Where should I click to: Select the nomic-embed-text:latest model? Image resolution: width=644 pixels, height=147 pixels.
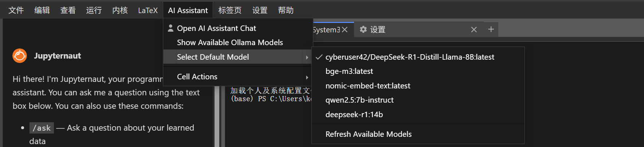pyautogui.click(x=418, y=86)
